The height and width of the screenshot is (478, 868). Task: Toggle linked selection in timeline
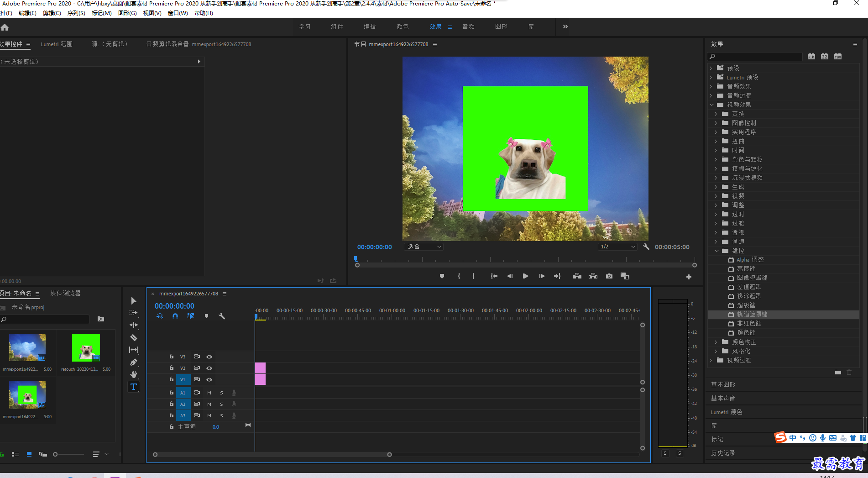click(191, 316)
